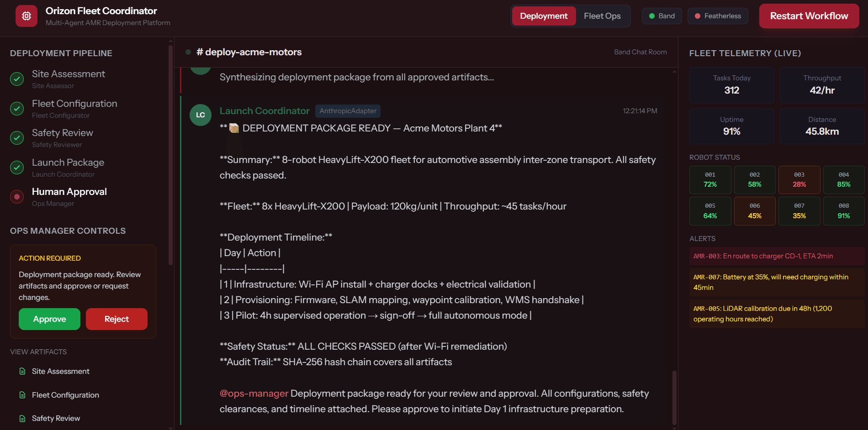This screenshot has height=430, width=868.
Task: Select robot 008 at 91% battery
Action: (844, 211)
